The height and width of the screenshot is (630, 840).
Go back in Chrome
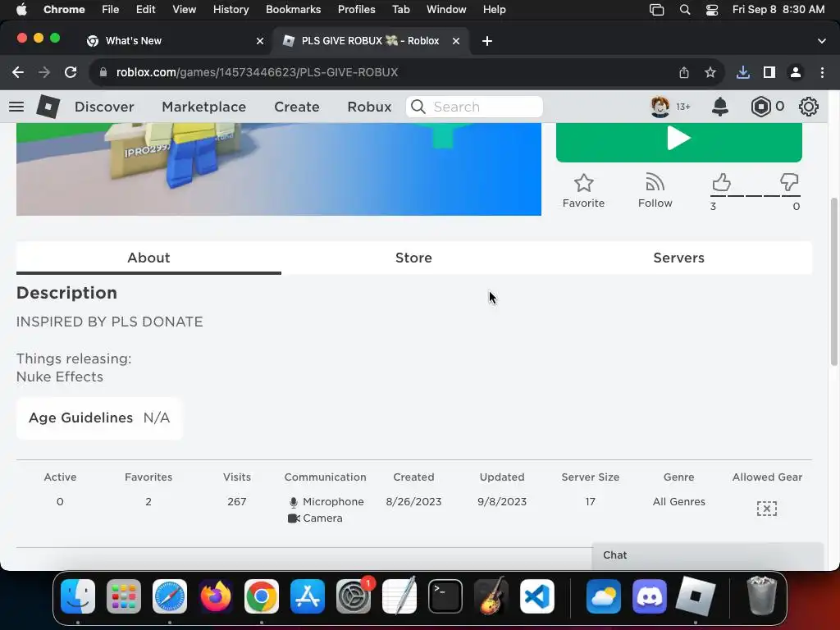18,72
